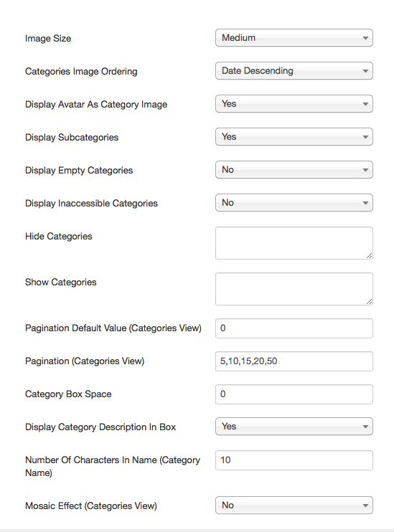Open Display Inaccessible Categories dropdown
Image resolution: width=394 pixels, height=532 pixels.
pos(294,203)
